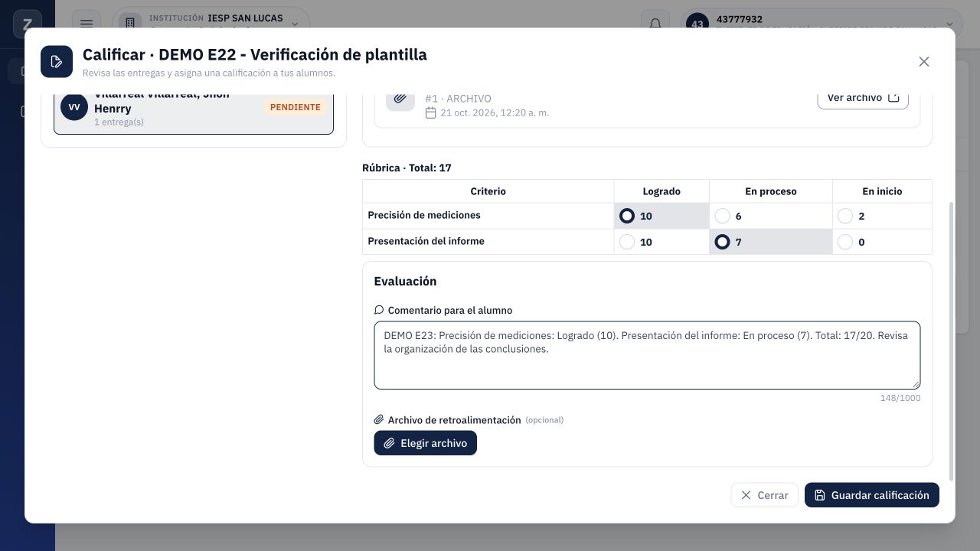Open the hamburger menu behind the dialog

(x=87, y=24)
